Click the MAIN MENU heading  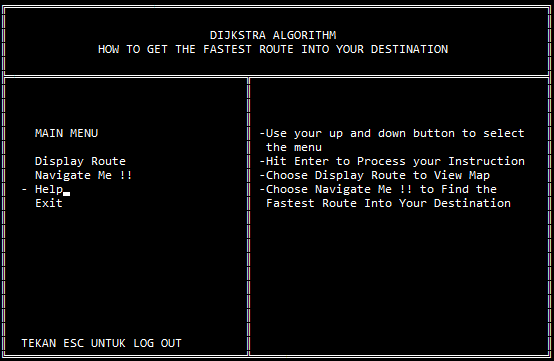click(x=66, y=133)
